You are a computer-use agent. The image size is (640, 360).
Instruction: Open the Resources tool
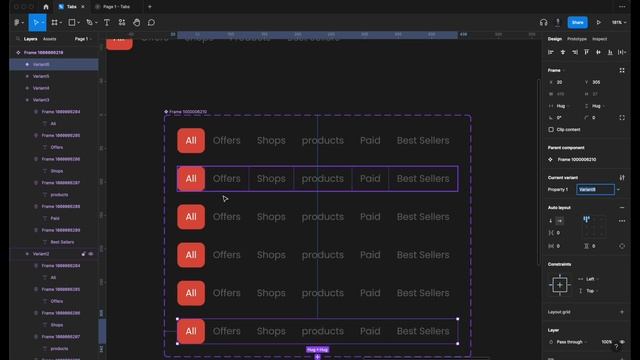coord(122,22)
